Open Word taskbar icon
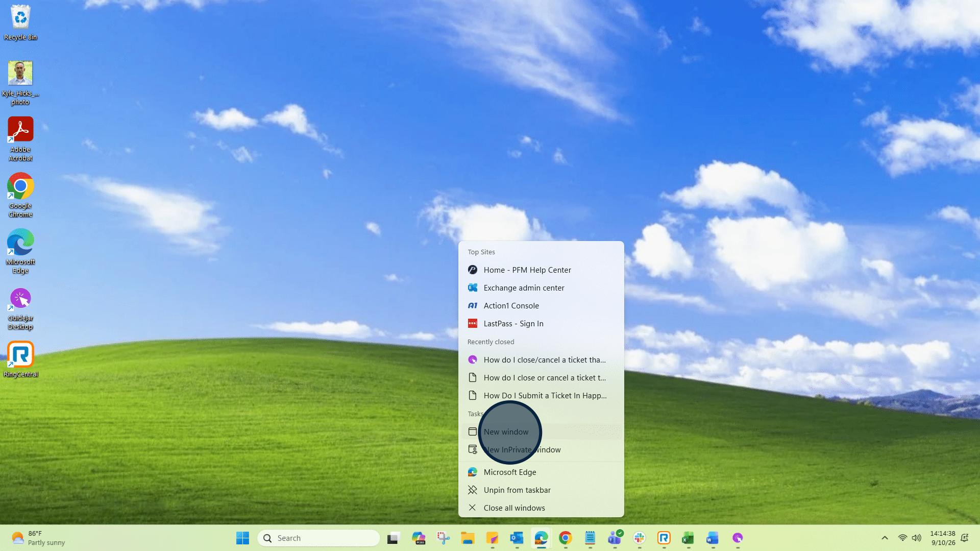Viewport: 980px width, 551px height. coord(713,538)
